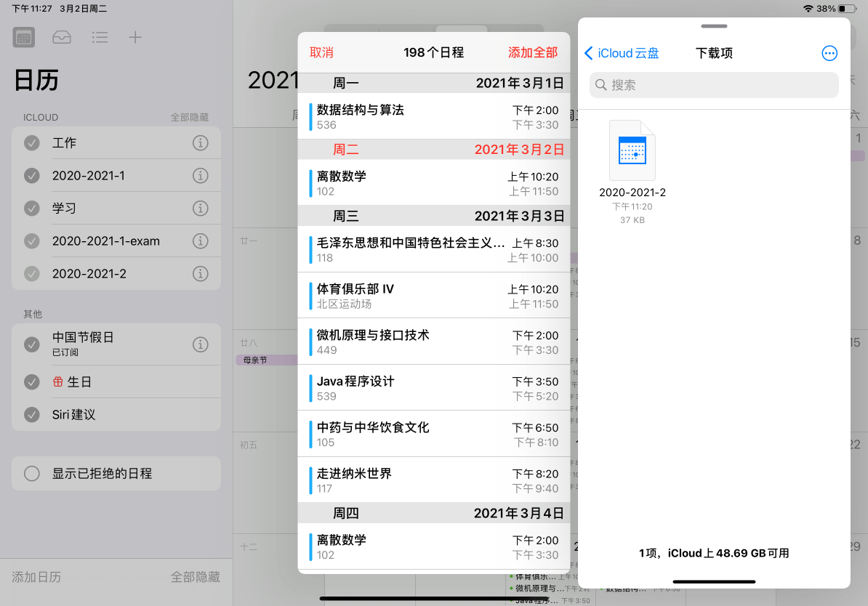Go back to iCloud 云盘
868x606 pixels.
point(622,53)
